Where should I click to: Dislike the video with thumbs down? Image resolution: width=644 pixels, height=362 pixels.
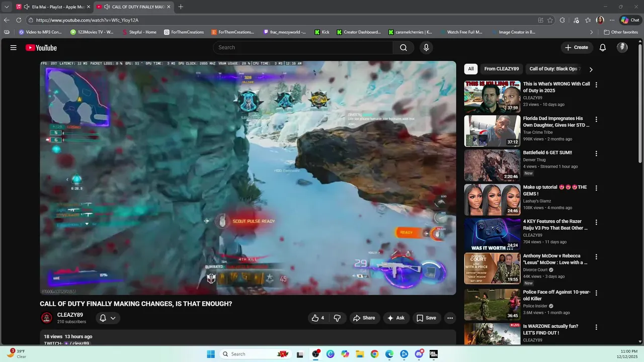[x=337, y=318]
